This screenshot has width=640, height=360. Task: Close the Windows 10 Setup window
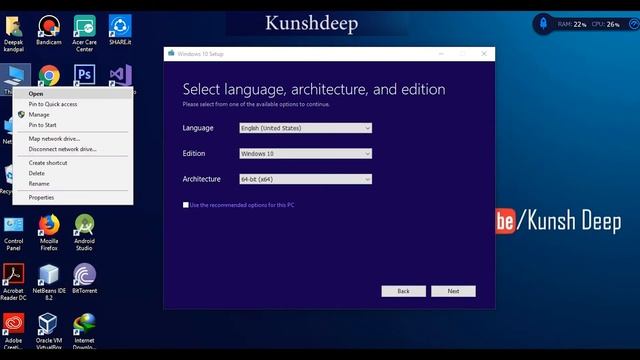484,53
